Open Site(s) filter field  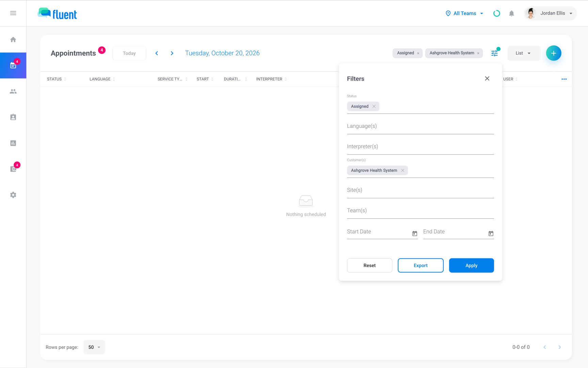click(x=420, y=190)
